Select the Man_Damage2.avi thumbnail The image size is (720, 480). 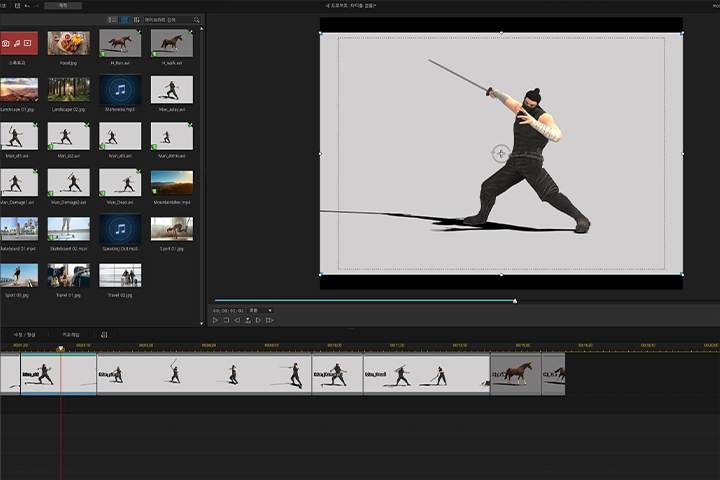click(x=68, y=182)
